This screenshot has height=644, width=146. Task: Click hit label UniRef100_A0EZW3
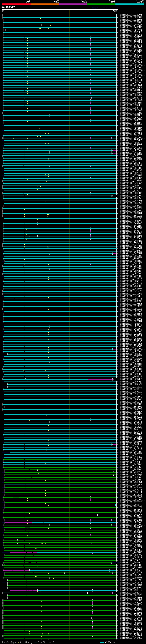pos(131,552)
